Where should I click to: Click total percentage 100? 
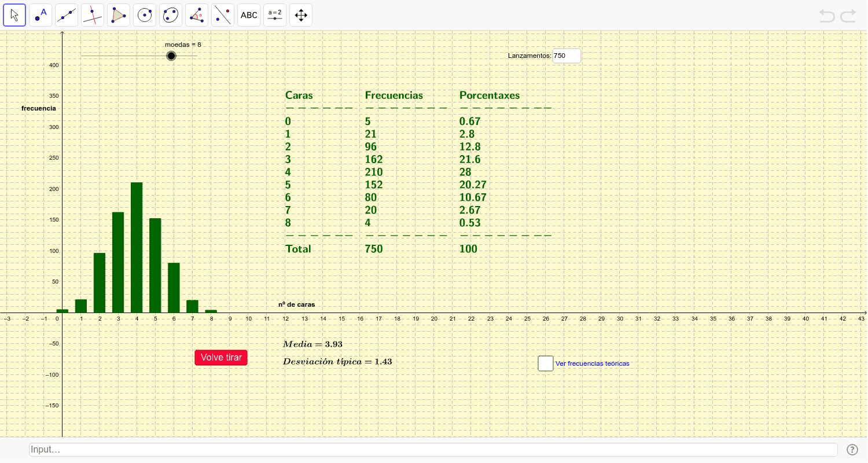point(468,249)
